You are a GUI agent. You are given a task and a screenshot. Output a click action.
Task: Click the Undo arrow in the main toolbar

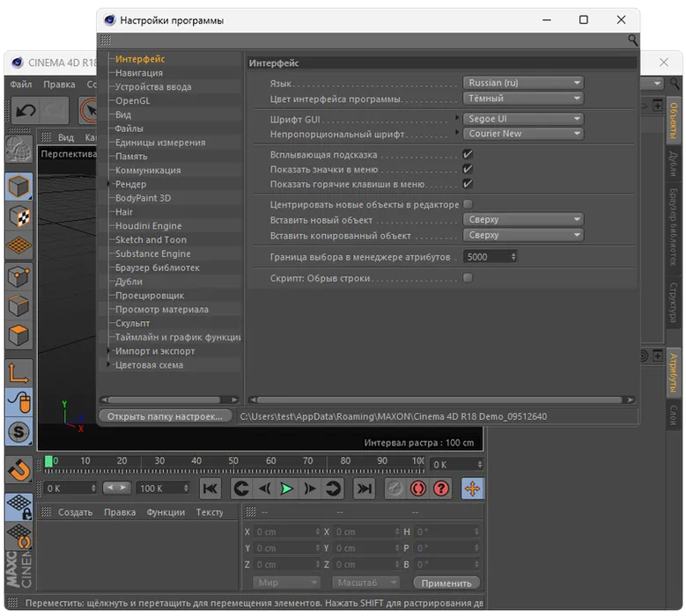coord(26,110)
